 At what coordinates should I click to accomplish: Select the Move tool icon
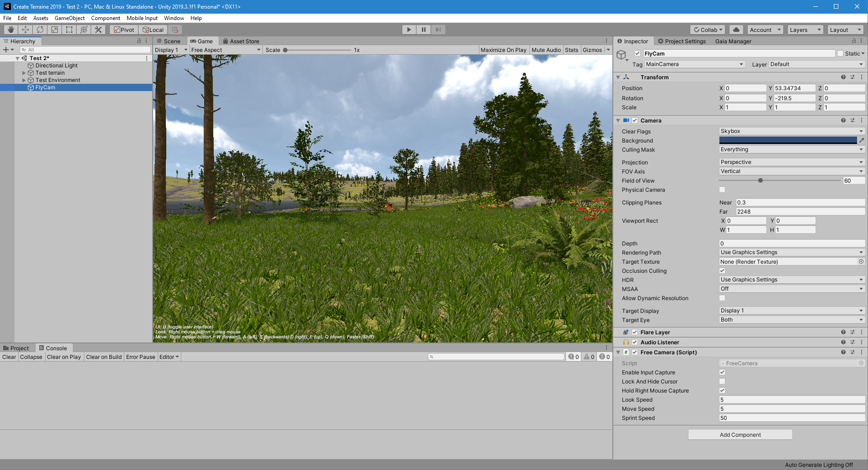point(26,30)
